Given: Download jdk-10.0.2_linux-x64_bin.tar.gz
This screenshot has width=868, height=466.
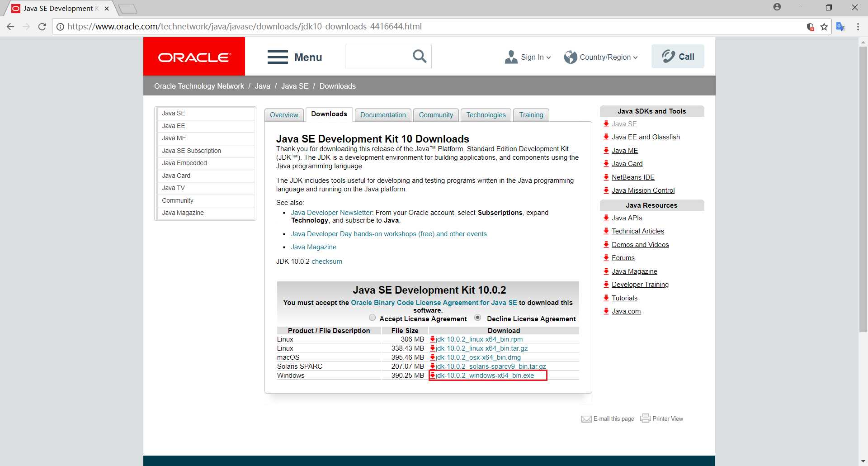Looking at the screenshot, I should [481, 348].
